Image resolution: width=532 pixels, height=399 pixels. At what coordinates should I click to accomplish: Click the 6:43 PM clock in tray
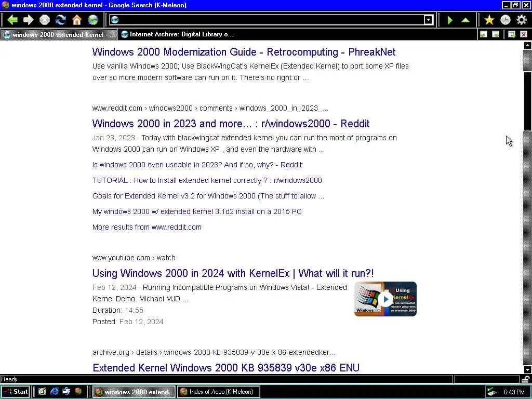(514, 392)
